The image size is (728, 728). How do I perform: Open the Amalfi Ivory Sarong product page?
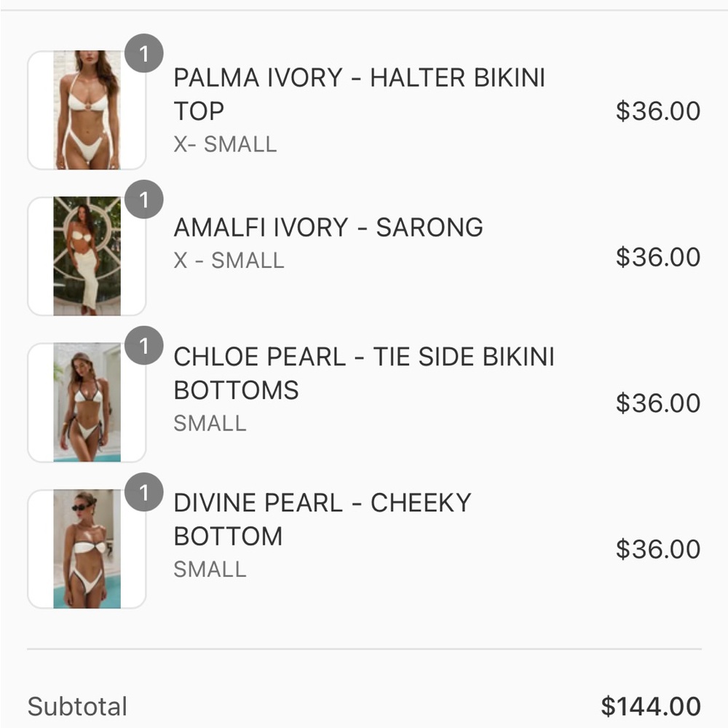328,227
